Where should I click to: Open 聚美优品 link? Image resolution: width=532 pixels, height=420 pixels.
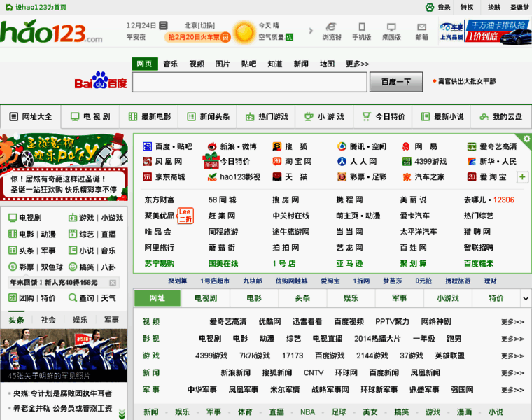coord(160,216)
